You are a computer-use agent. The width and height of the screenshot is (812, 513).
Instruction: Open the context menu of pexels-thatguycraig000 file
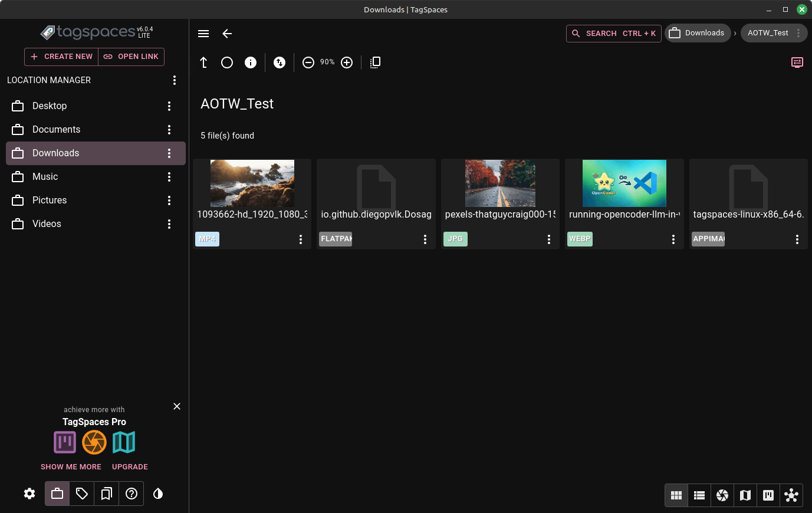[x=548, y=239]
